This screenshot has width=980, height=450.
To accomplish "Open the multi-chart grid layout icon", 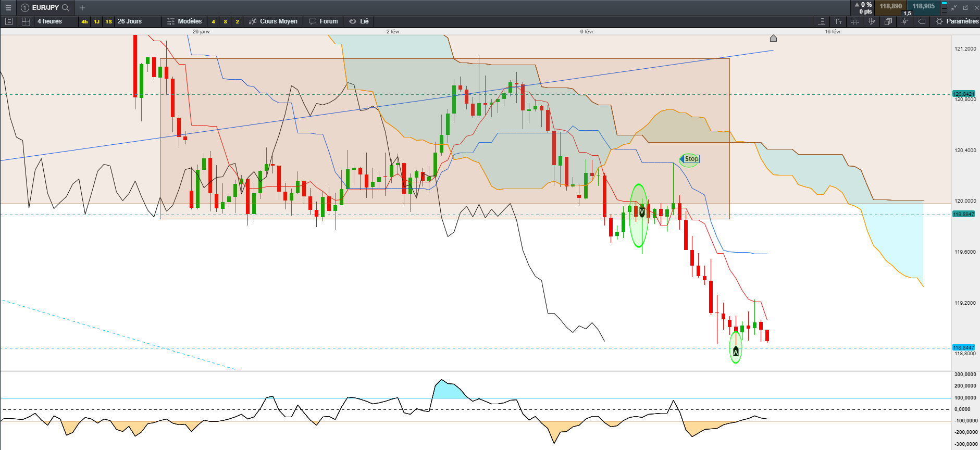I will (x=26, y=21).
